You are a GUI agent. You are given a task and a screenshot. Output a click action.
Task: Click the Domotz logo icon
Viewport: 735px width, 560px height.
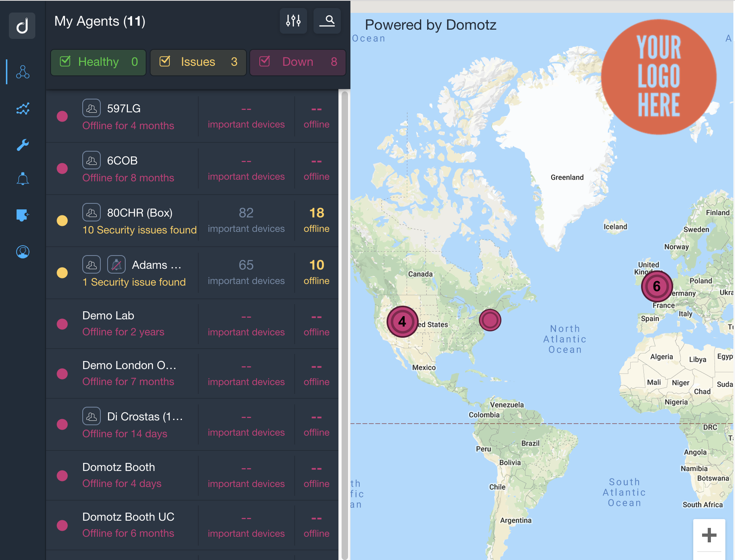(x=22, y=26)
